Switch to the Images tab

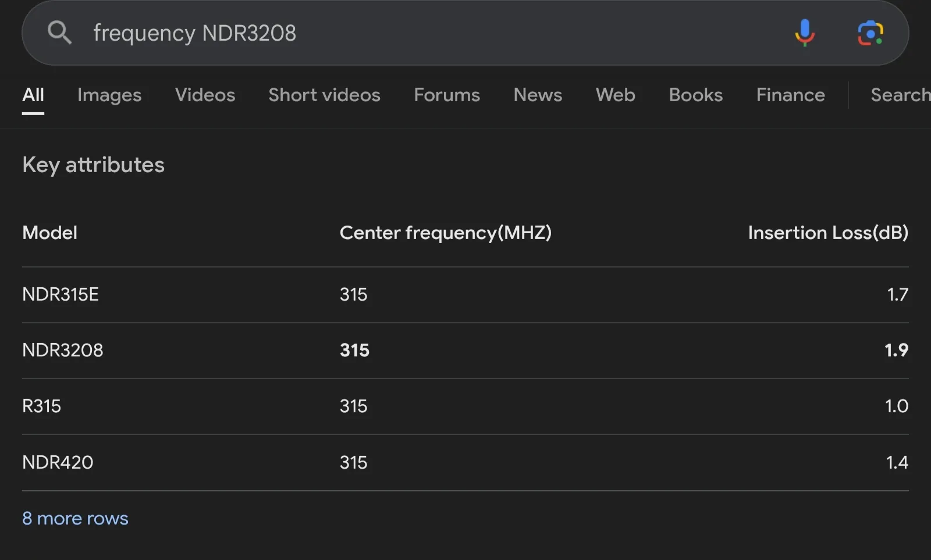point(109,95)
